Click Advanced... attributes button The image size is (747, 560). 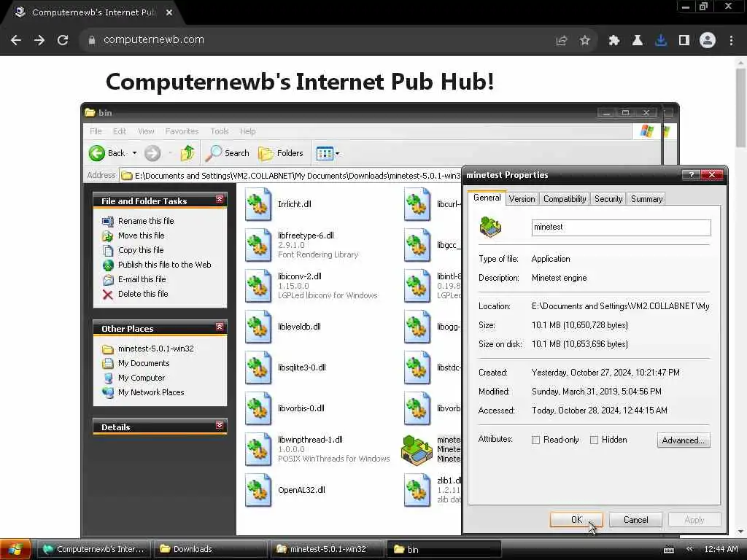[x=683, y=440]
